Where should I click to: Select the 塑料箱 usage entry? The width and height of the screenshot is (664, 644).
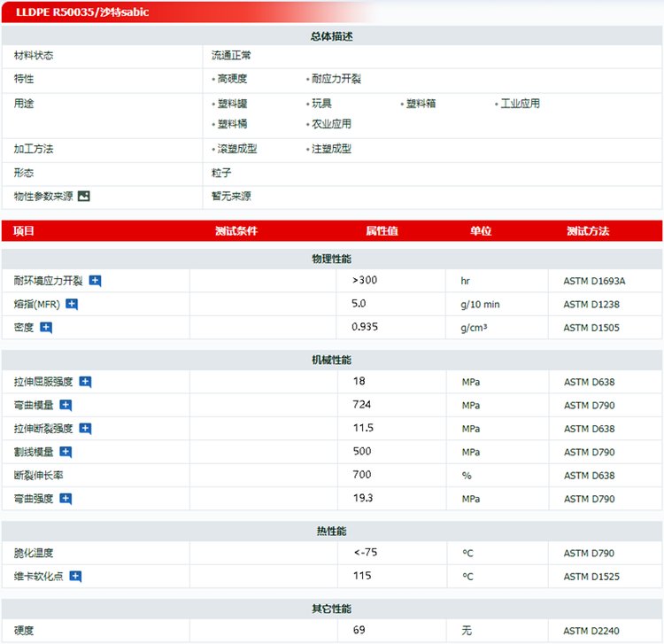point(421,104)
